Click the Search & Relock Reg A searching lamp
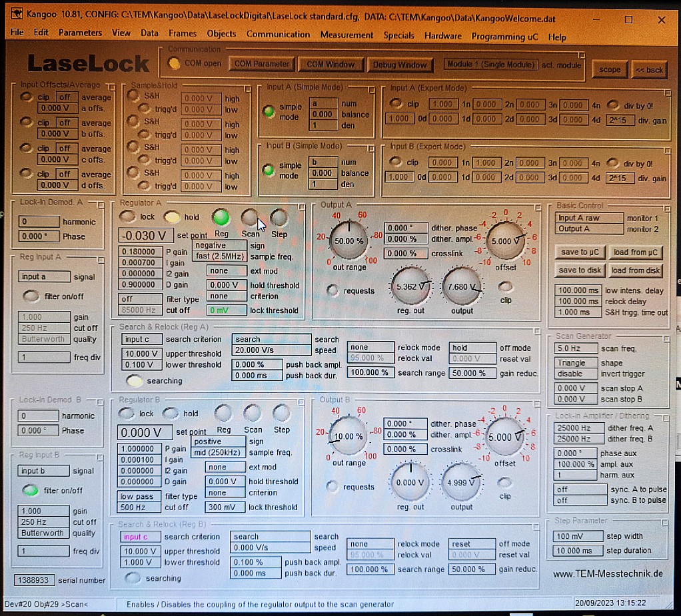 [x=135, y=381]
